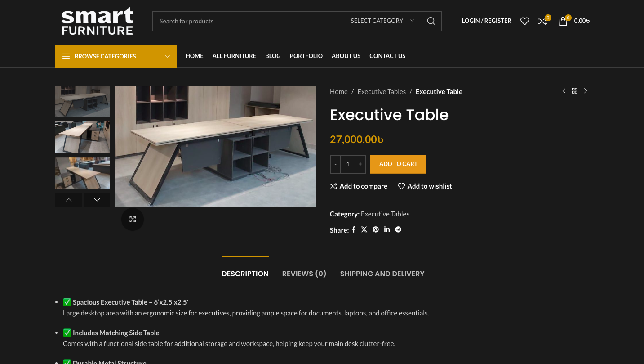Open the shopping cart icon

coord(563,21)
